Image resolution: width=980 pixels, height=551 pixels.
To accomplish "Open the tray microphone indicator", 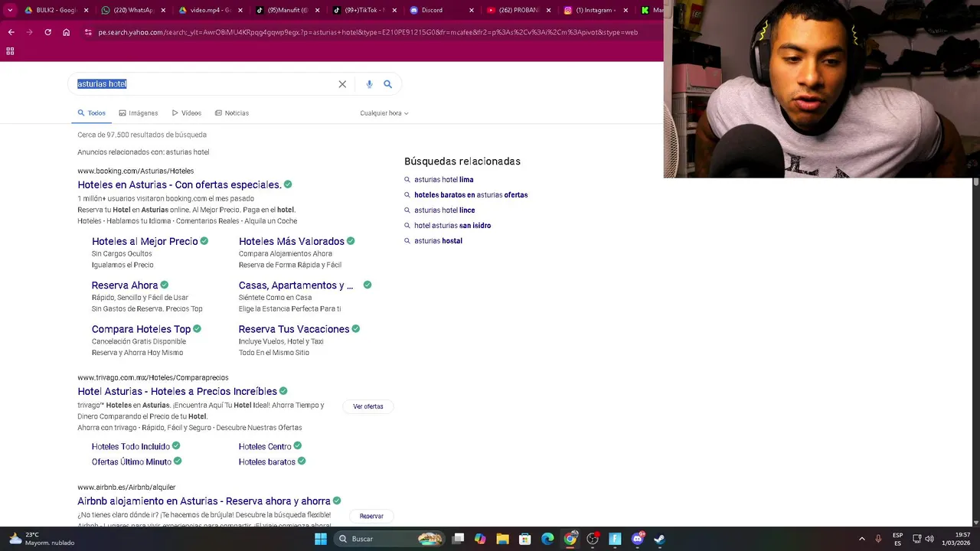I will click(878, 539).
